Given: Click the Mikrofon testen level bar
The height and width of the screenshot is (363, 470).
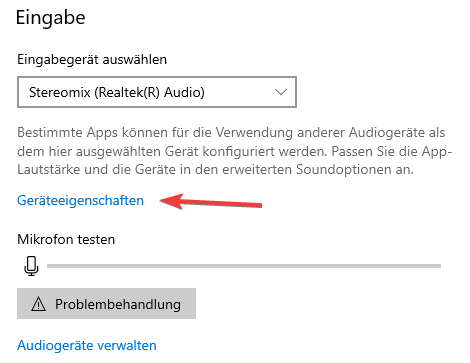Looking at the screenshot, I should [x=244, y=266].
